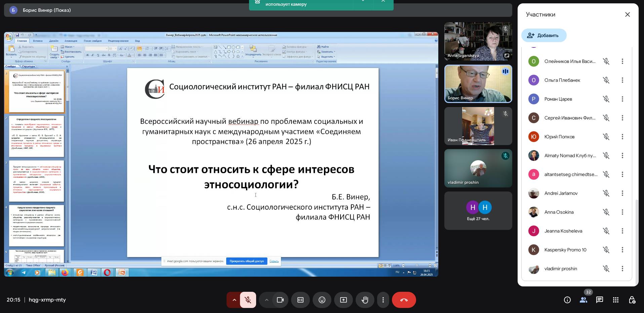
Task: Expand audio settings arrow beside microphone
Action: (x=234, y=300)
